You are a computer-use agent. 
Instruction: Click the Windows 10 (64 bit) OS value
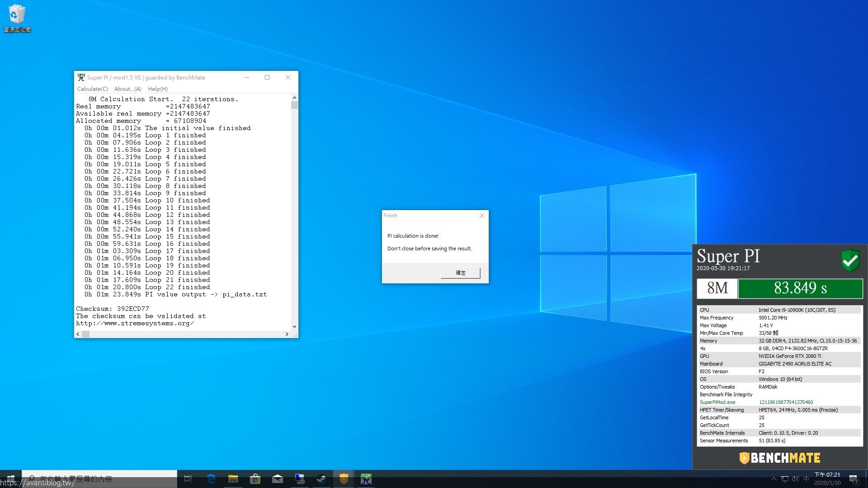(x=780, y=379)
